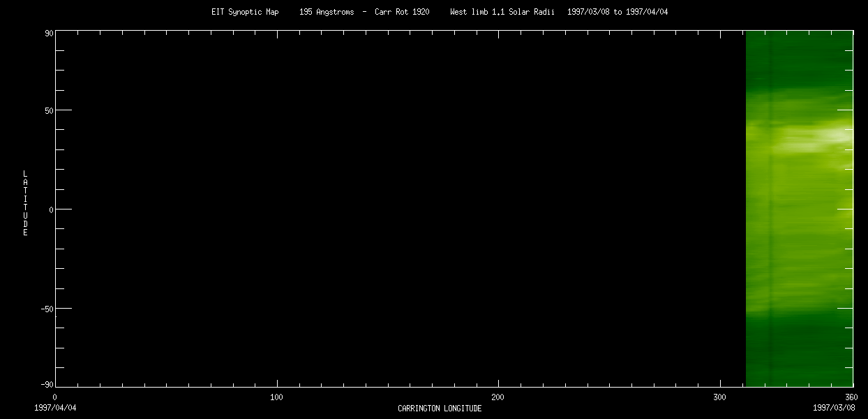868x419 pixels.
Task: Click the "EIT Synoptic Map" title text
Action: [x=245, y=12]
